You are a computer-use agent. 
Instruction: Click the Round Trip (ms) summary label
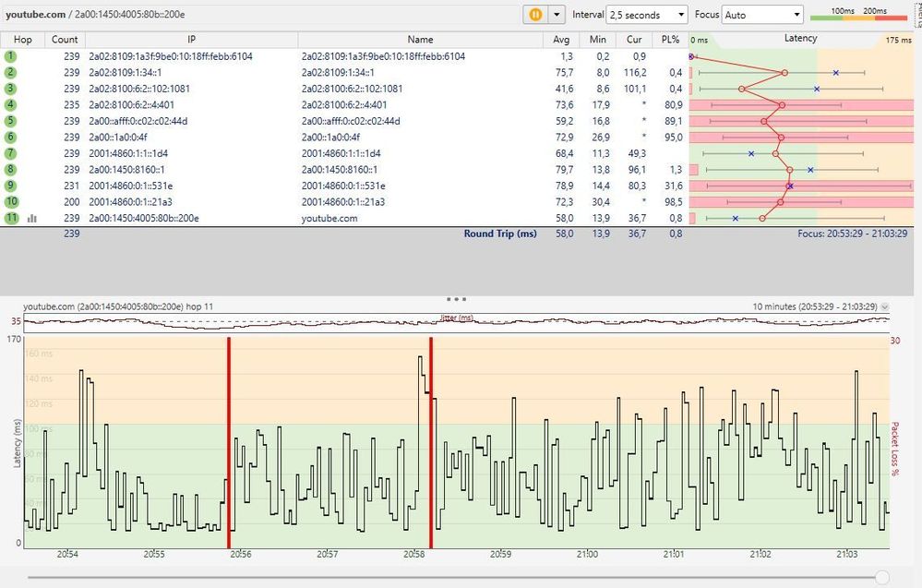(500, 234)
